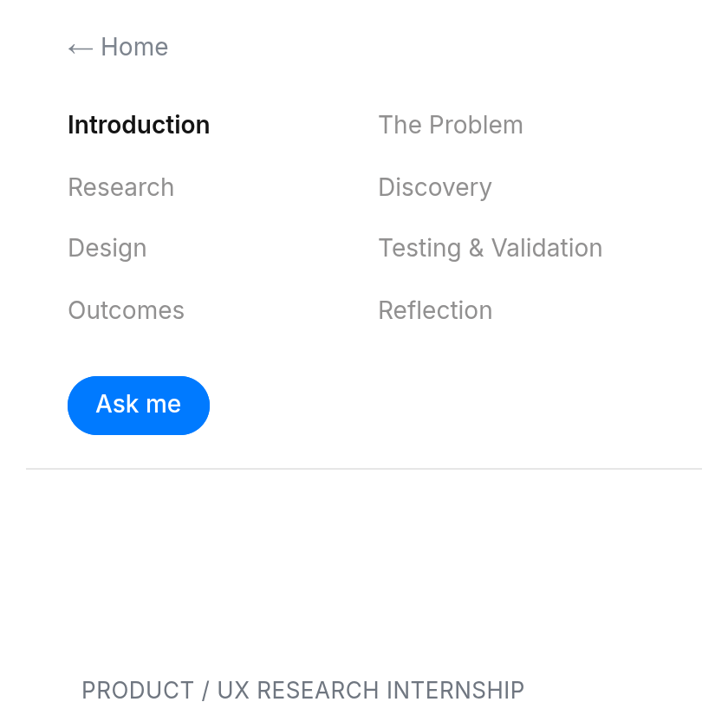Select the bold active Introduction item
The width and height of the screenshot is (728, 728).
139,125
